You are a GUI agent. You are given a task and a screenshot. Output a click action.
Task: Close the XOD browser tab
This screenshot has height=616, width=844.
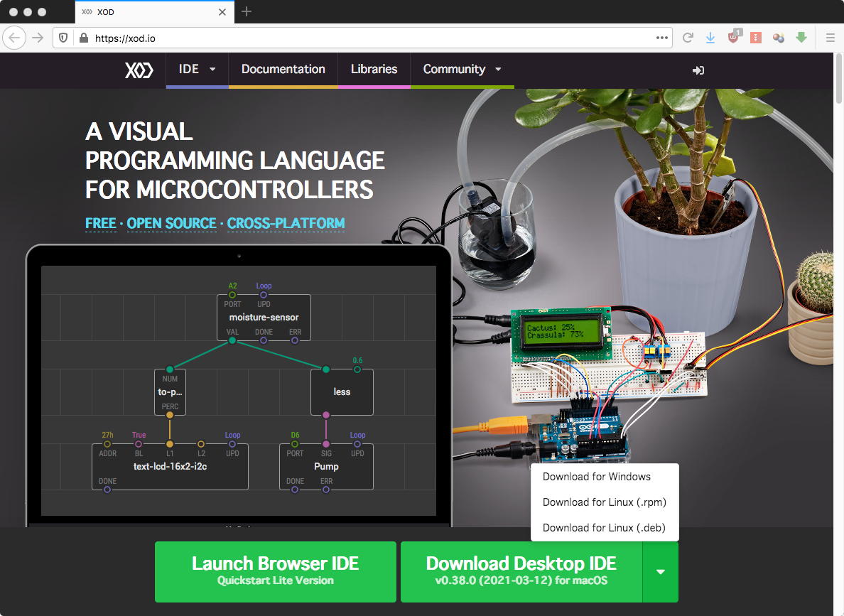[222, 12]
